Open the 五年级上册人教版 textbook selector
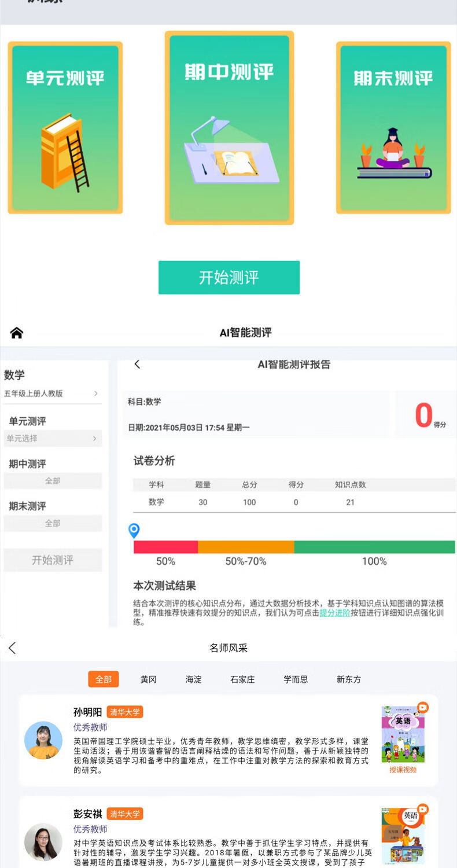457x868 pixels. click(52, 393)
